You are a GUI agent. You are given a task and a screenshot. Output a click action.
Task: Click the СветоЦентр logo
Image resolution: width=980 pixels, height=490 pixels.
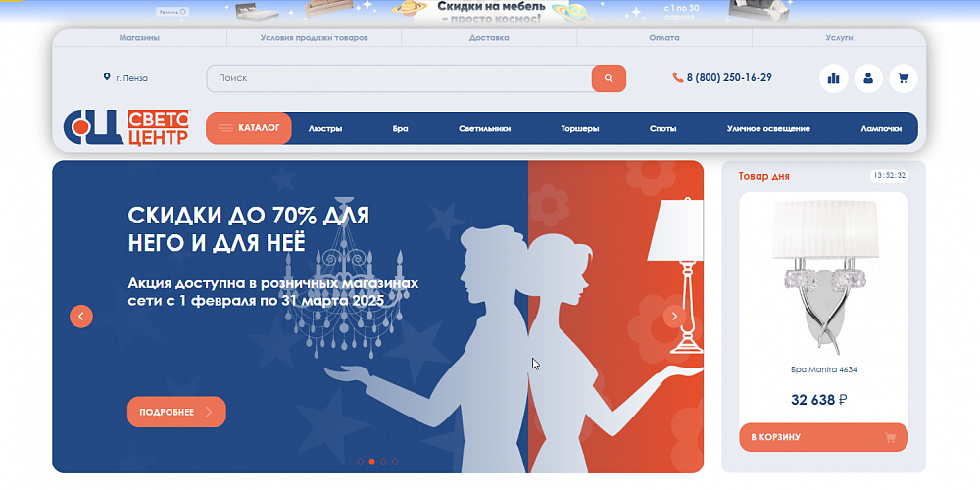point(125,128)
